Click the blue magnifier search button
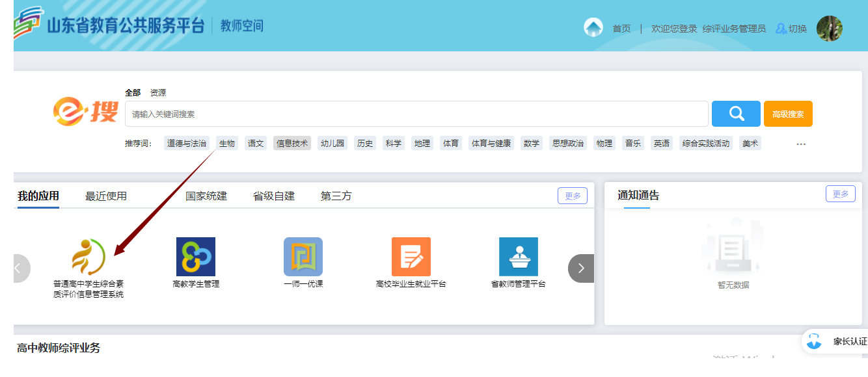Viewport: 868px width, 377px height. (x=736, y=114)
